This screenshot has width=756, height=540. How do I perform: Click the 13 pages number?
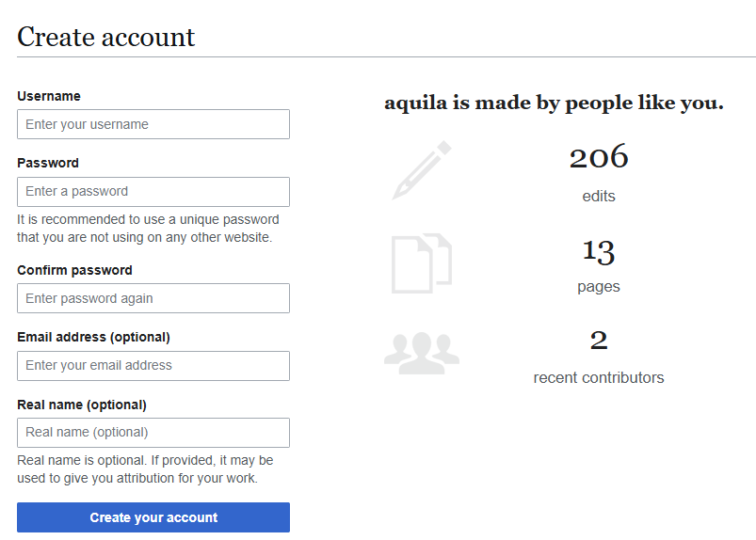click(599, 251)
